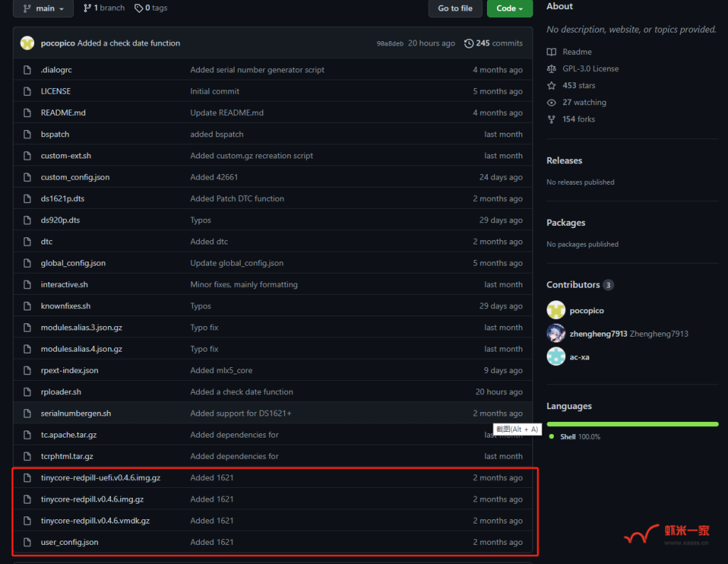The width and height of the screenshot is (728, 564).
Task: Open the main branch dropdown
Action: click(43, 8)
